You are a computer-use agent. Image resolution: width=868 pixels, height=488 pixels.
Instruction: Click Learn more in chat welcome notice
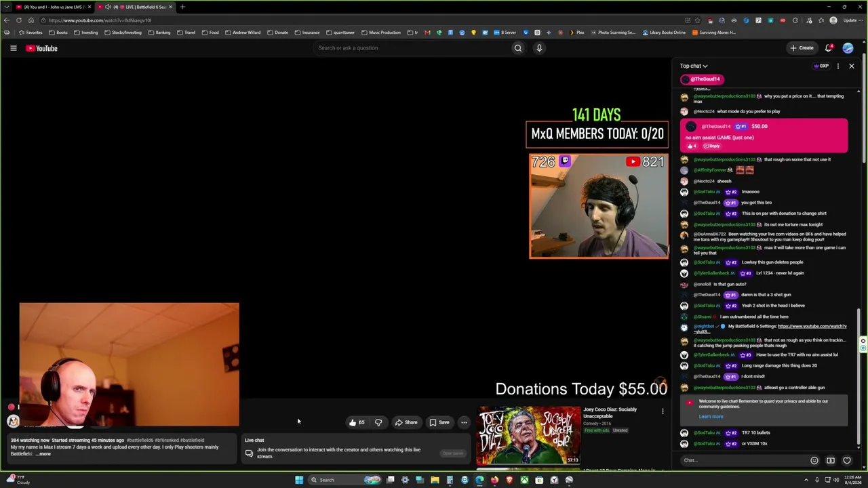(x=711, y=417)
